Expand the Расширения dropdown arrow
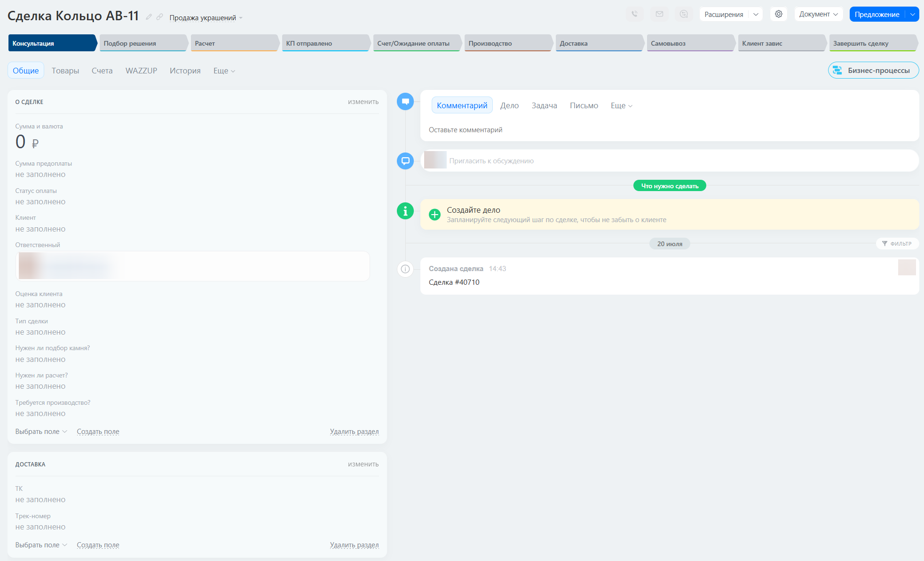This screenshot has height=561, width=924. coord(756,14)
